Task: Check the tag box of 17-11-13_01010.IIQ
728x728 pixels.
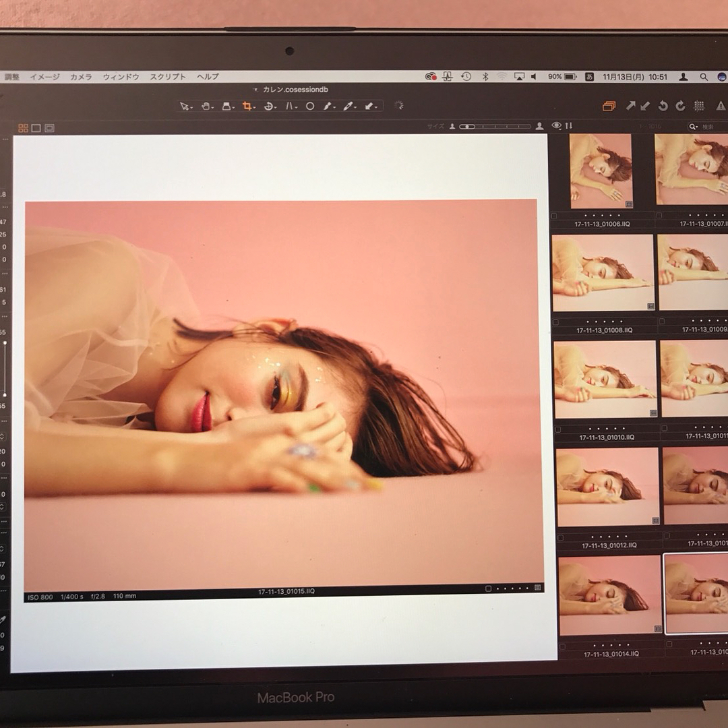Action: tap(558, 429)
